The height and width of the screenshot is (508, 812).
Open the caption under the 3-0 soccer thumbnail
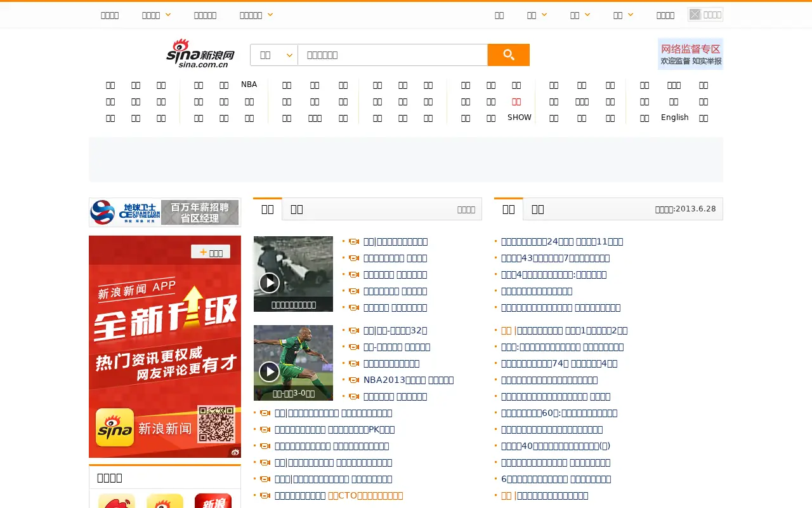(x=293, y=394)
